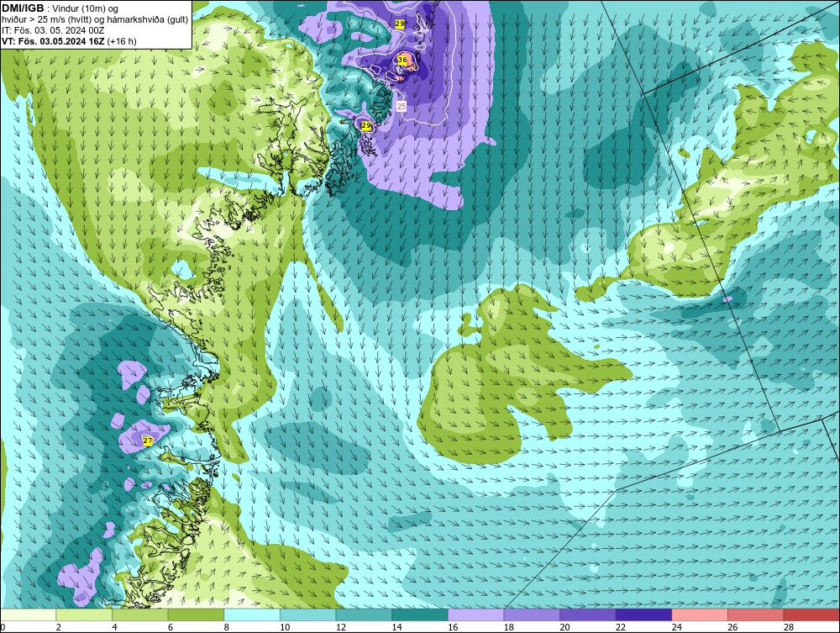
Task: Pick the 26–28 m/s salmon legend swatch
Action: 756,615
